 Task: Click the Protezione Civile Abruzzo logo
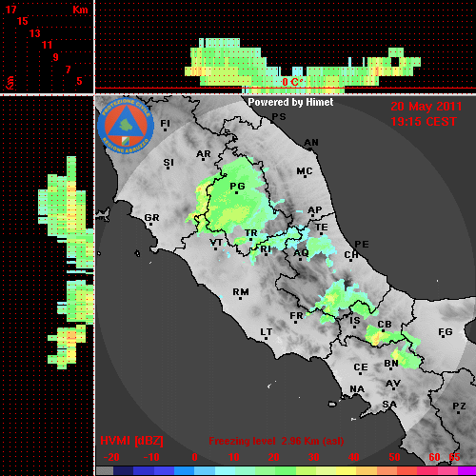tap(126, 126)
